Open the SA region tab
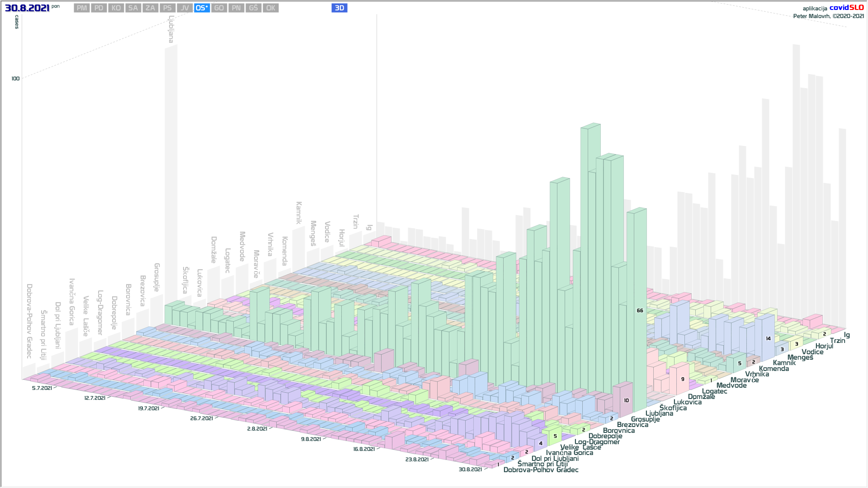The width and height of the screenshot is (868, 488). tap(133, 8)
